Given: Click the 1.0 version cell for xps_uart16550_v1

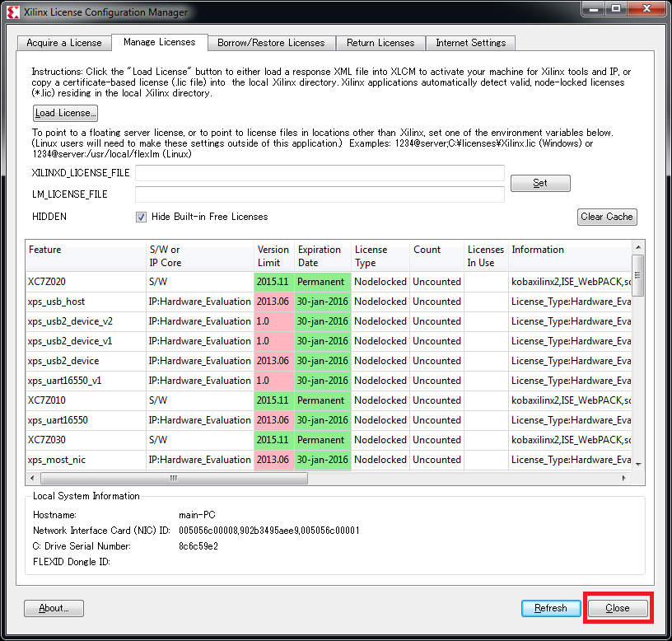Looking at the screenshot, I should (x=274, y=381).
